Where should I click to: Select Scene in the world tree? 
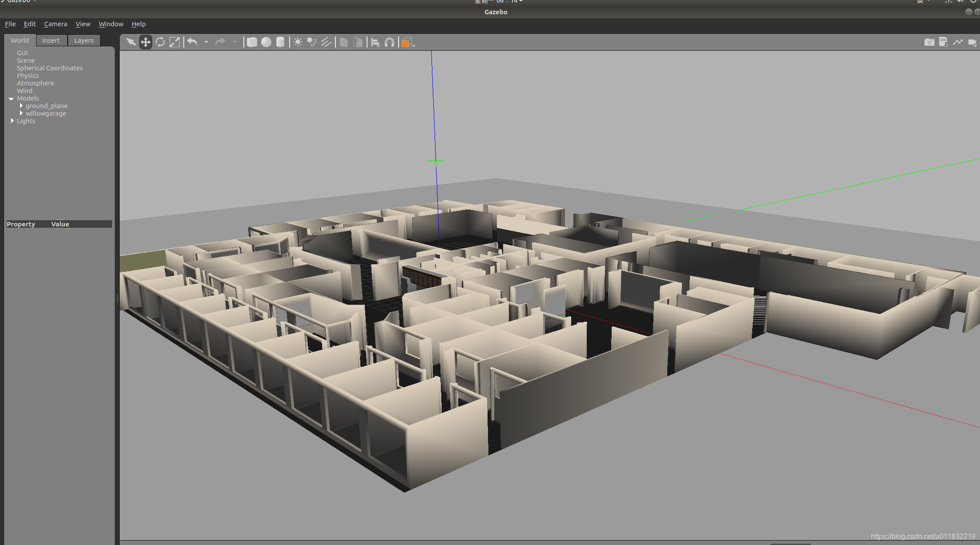tap(26, 61)
